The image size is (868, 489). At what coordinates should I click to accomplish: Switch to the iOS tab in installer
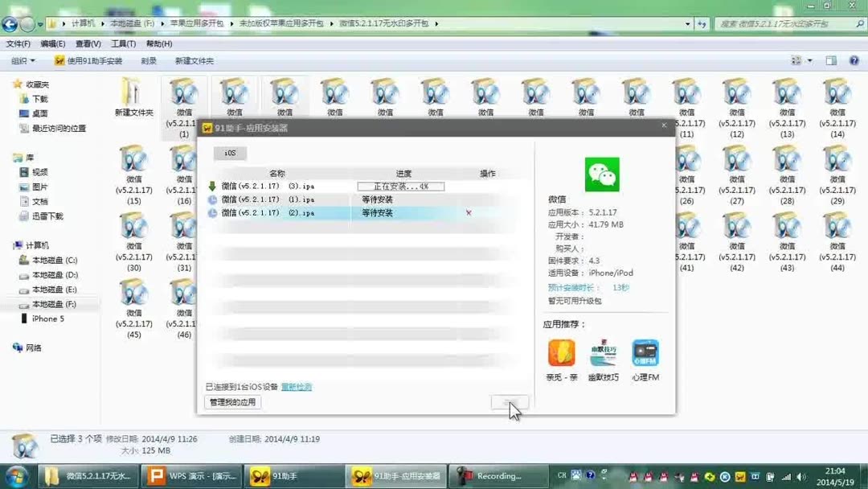coord(230,153)
